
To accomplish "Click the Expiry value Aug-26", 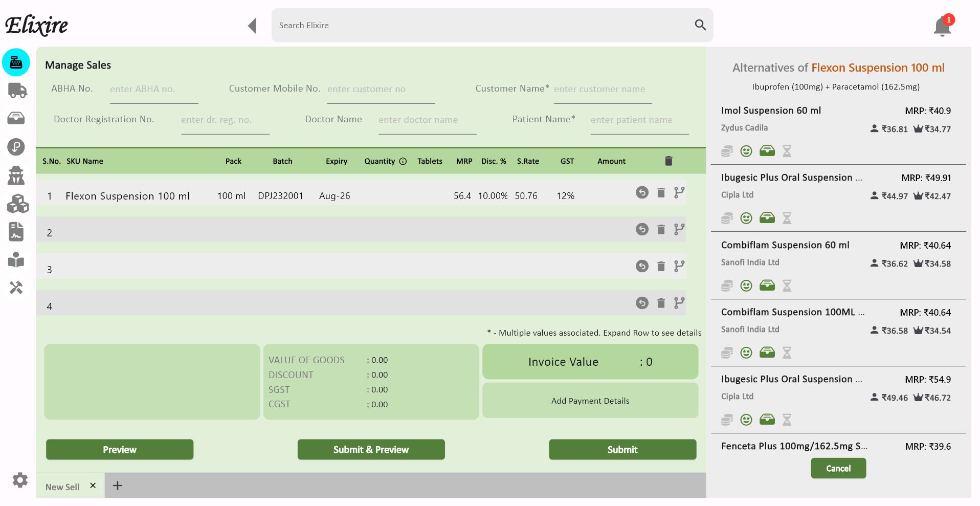I will tap(335, 196).
